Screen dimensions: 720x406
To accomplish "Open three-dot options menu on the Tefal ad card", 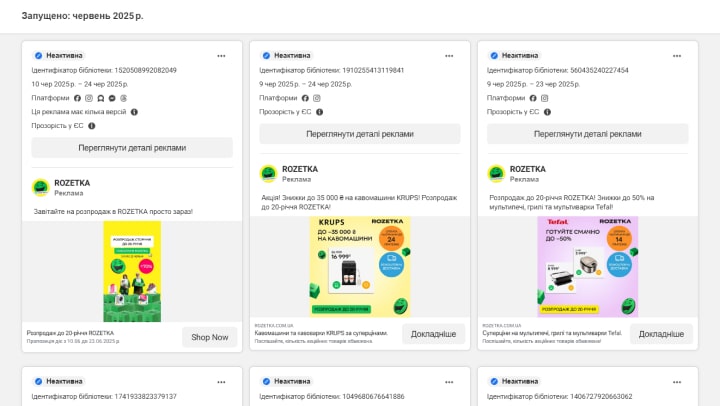I will 678,55.
